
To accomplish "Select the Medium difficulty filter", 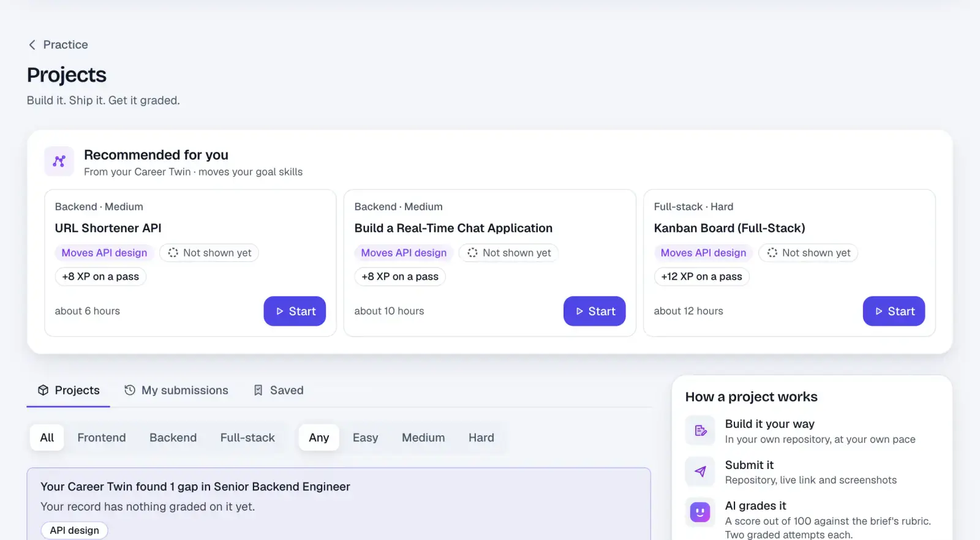I will pos(423,438).
